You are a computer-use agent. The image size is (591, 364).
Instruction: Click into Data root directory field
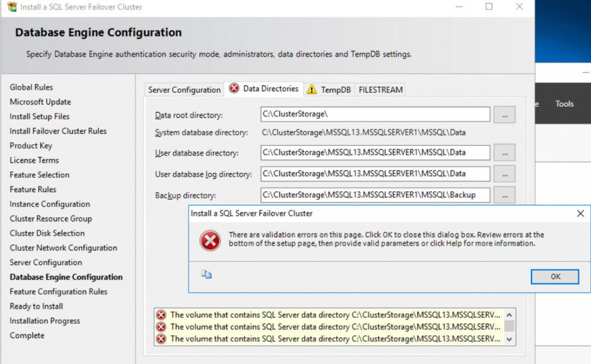click(x=375, y=114)
